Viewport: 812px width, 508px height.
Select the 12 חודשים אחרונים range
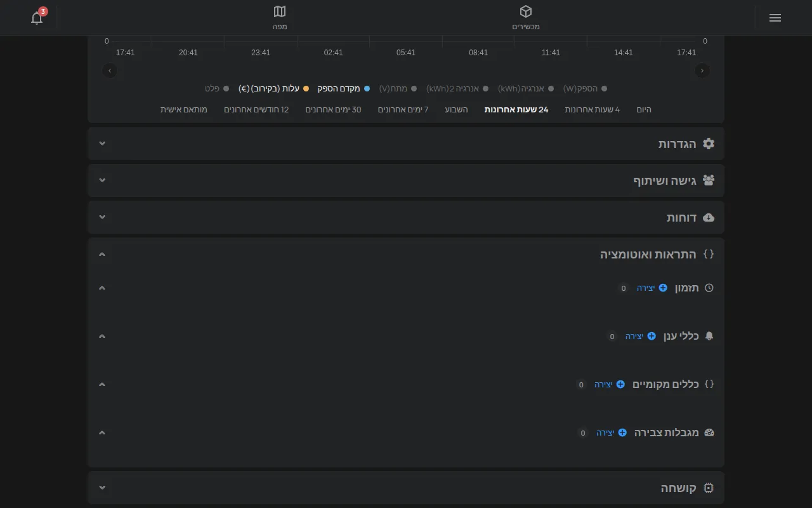256,110
